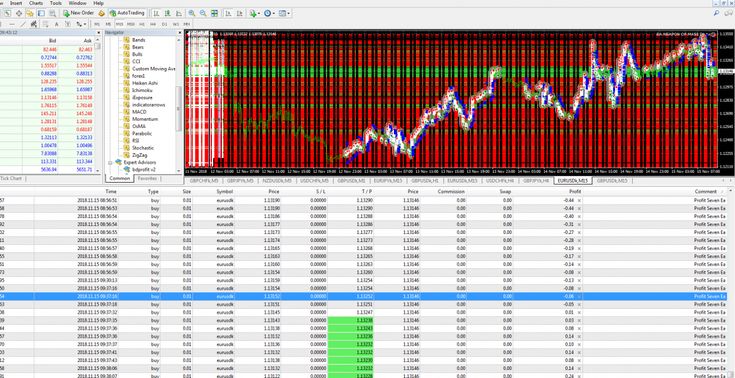
Task: Select the M15 timeframe
Action: click(x=120, y=24)
